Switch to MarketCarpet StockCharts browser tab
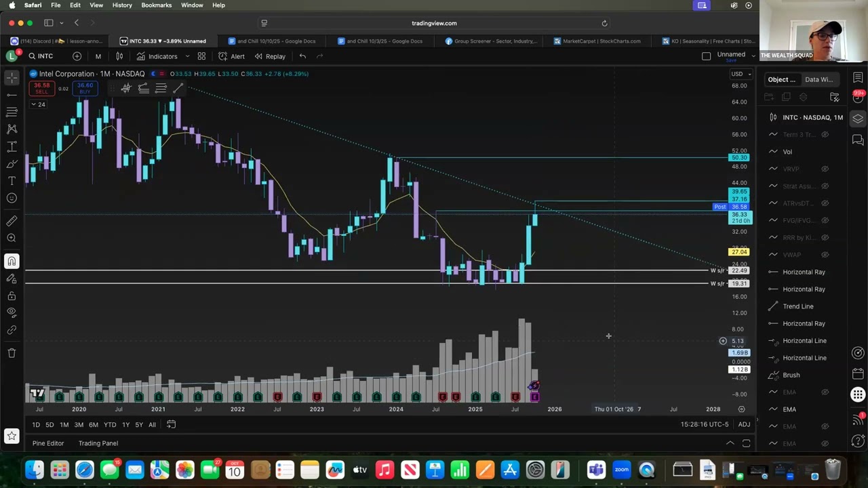 click(597, 41)
